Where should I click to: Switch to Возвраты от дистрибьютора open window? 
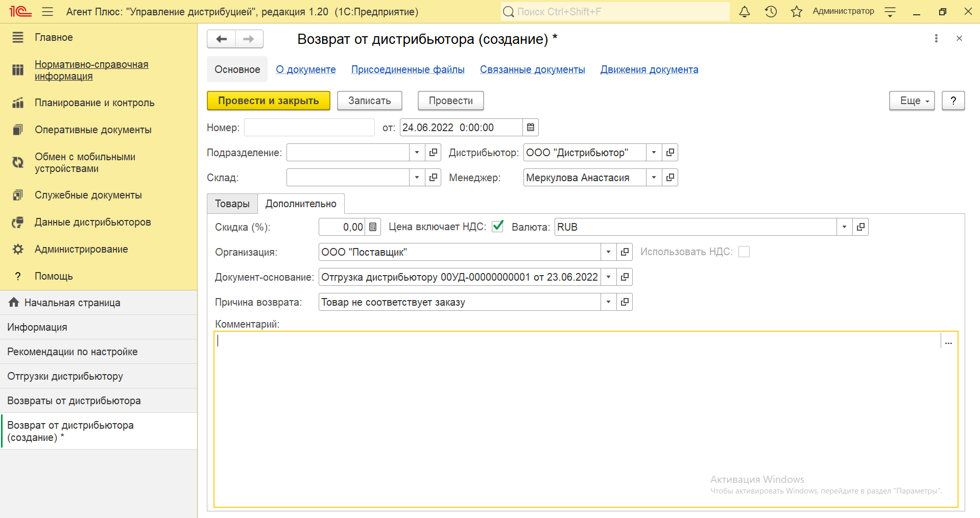99,401
